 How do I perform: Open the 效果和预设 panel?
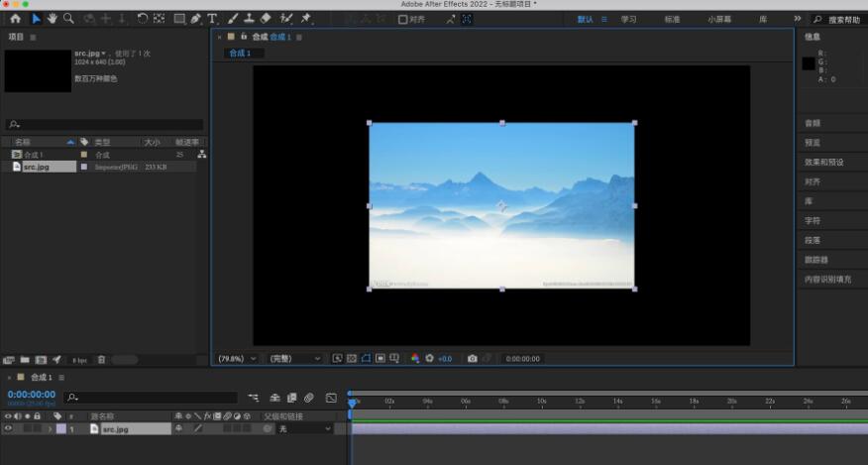tap(824, 162)
